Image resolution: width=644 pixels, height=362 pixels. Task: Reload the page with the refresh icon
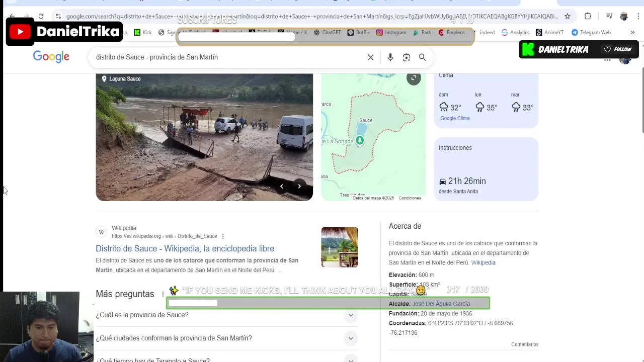tap(41, 16)
